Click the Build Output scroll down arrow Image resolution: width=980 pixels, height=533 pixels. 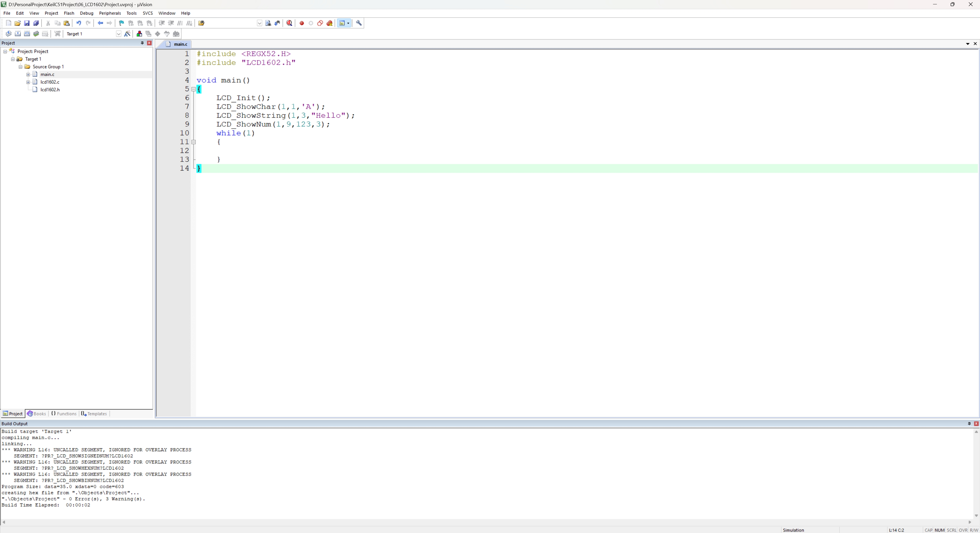coord(976,515)
